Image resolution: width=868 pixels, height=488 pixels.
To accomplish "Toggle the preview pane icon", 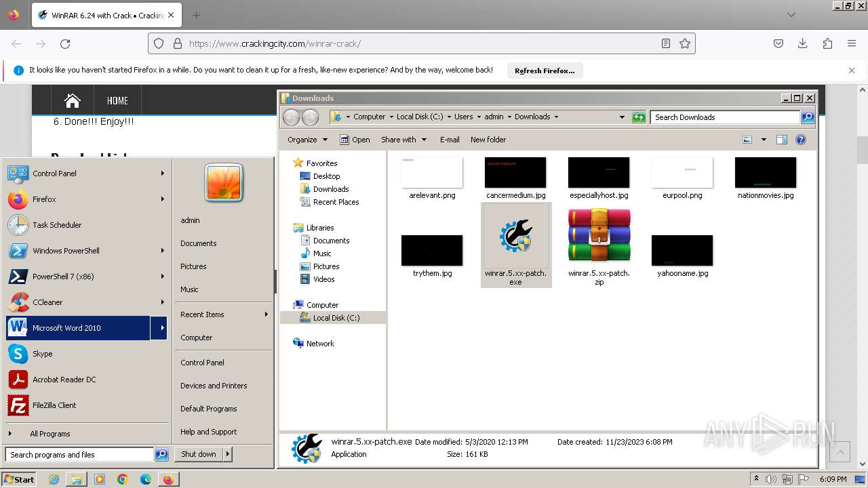I will 782,140.
